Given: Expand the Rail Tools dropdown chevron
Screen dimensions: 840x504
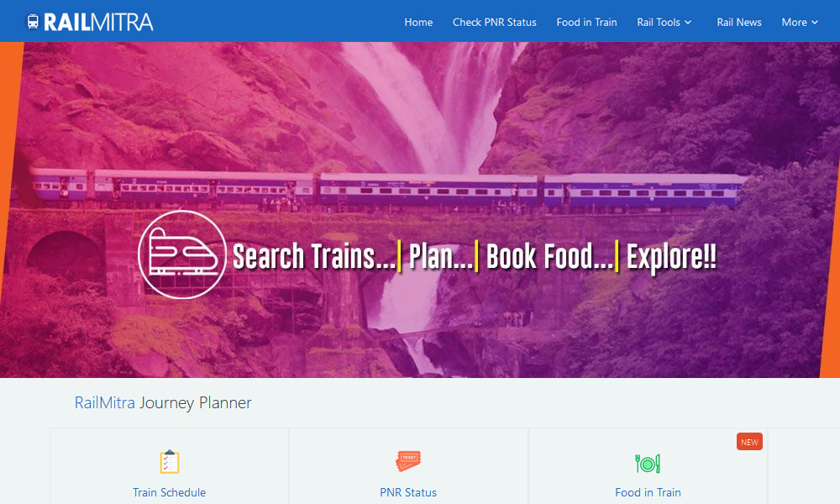Looking at the screenshot, I should pos(688,23).
